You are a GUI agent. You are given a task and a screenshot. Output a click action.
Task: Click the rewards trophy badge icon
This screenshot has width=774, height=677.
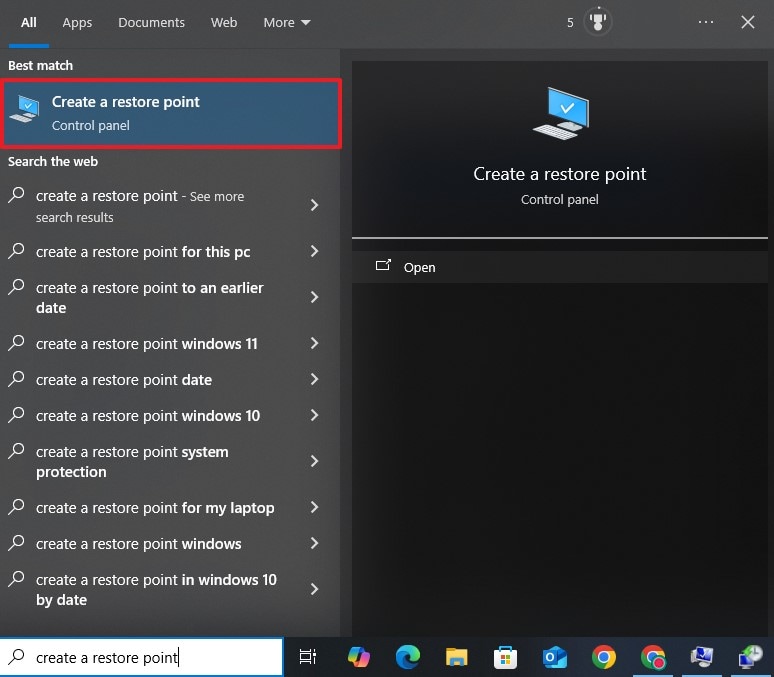pyautogui.click(x=598, y=22)
